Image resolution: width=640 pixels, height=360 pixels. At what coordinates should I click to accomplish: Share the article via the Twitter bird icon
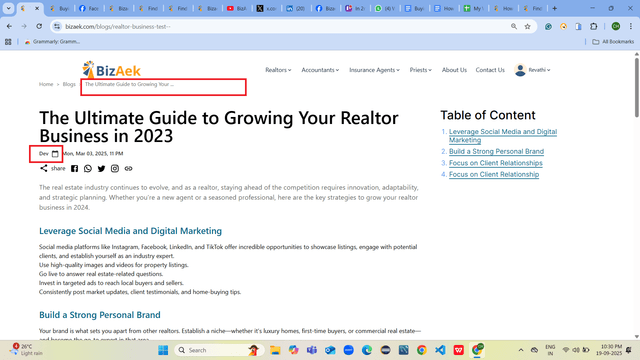click(x=101, y=169)
